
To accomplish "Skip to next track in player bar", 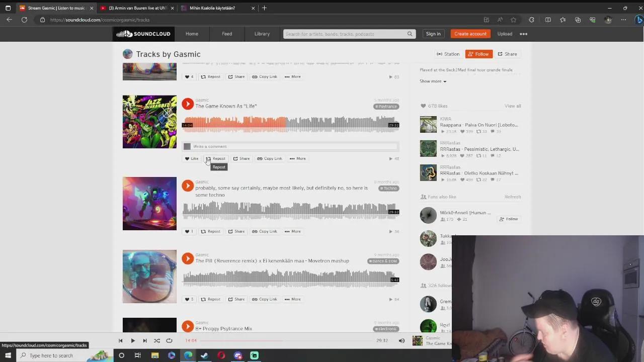I will pyautogui.click(x=145, y=340).
